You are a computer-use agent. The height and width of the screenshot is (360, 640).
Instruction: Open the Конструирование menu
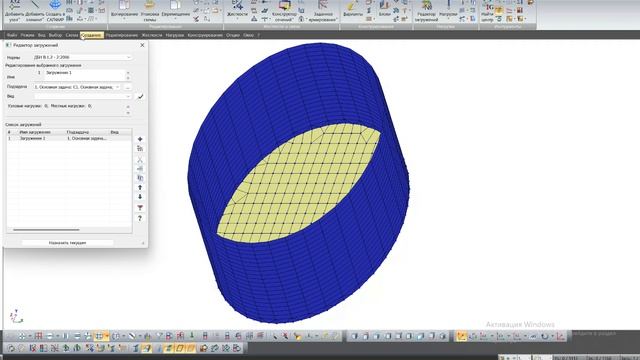click(x=205, y=35)
